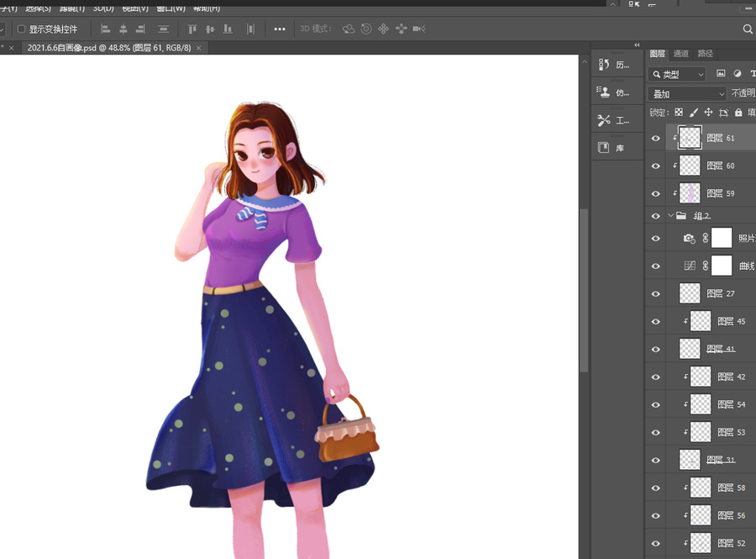The width and height of the screenshot is (756, 559).
Task: Align vertical centers in the options bar
Action: (x=210, y=29)
